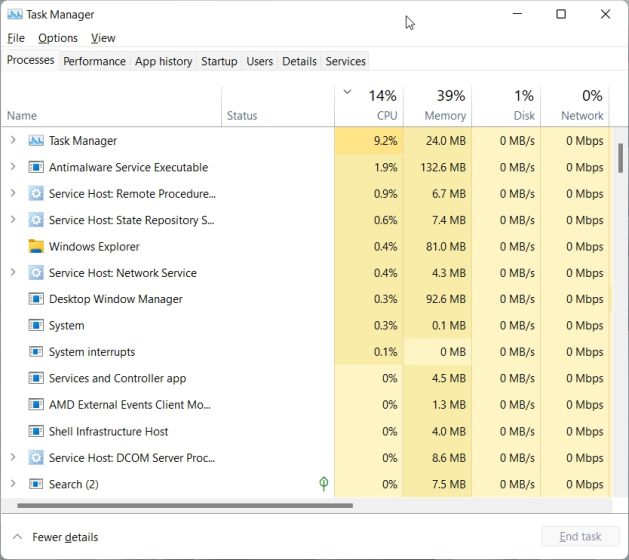
Task: Click the green leaf suspended status icon
Action: (x=324, y=484)
